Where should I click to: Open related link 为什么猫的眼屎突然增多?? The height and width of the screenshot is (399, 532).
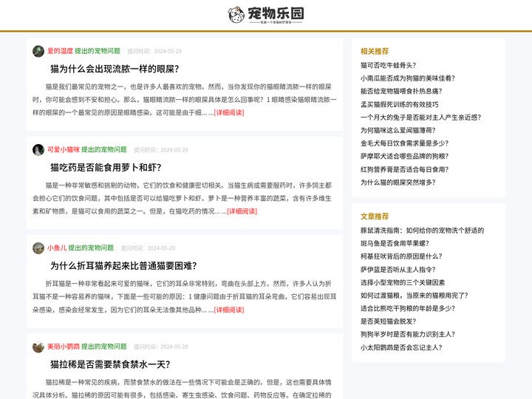click(x=398, y=183)
